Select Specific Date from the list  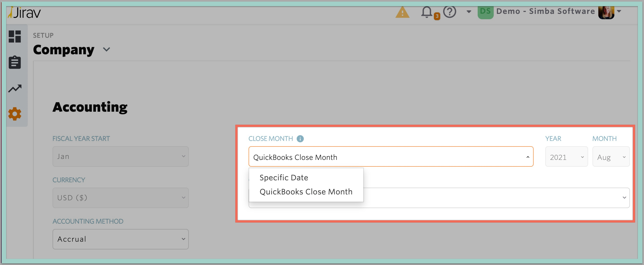(284, 178)
